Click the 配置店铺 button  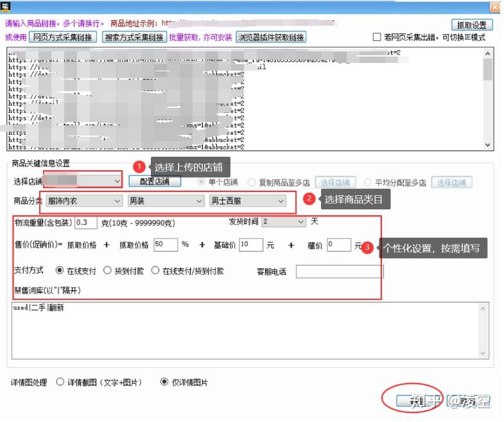click(155, 181)
